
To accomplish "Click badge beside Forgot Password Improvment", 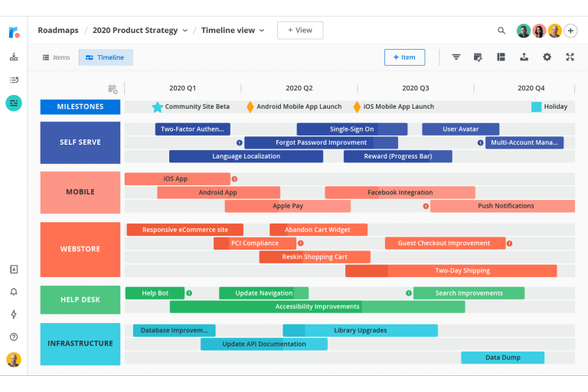I will [x=239, y=143].
